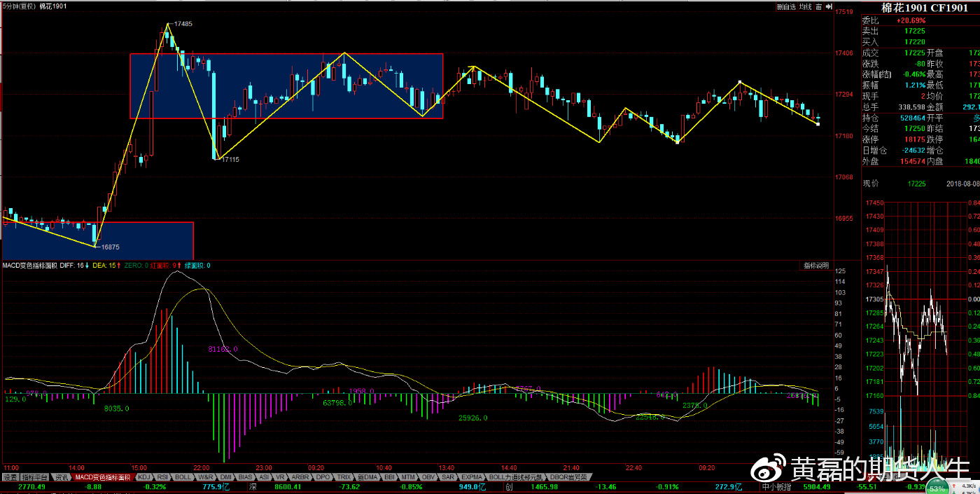Click the 删自选 (remove from watchlist) button
The image size is (980, 494).
click(x=786, y=6)
